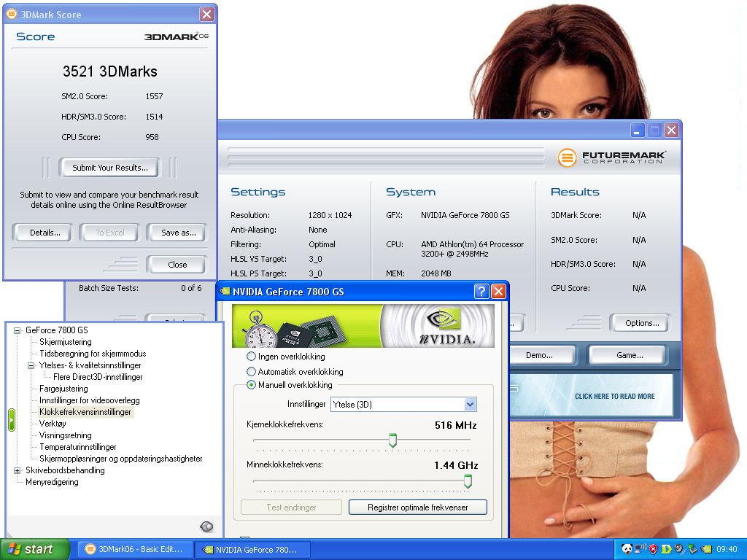This screenshot has width=747, height=560.
Task: Click the round NVIDIA eye icon under the settings tree
Action: click(x=206, y=526)
